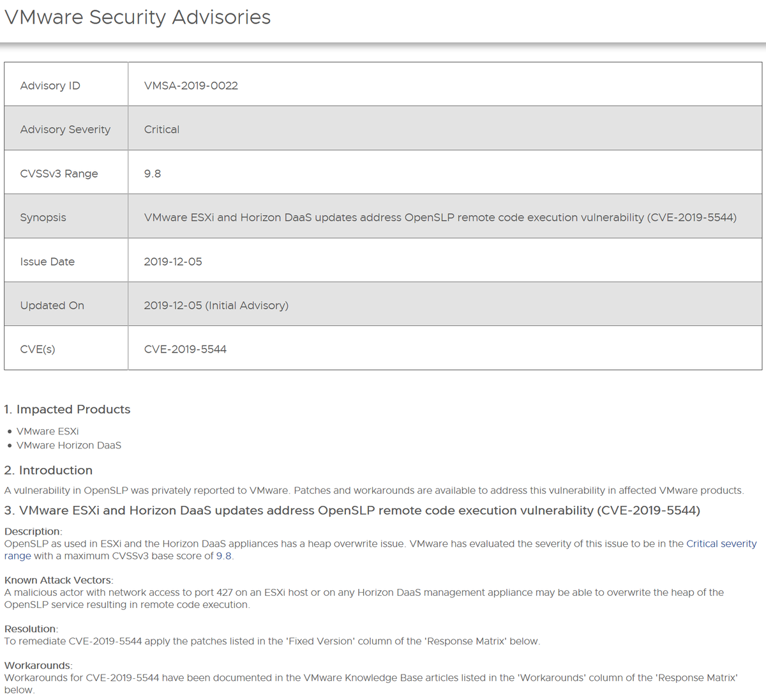Click the '1. Impacted Products' heading
The height and width of the screenshot is (700, 766).
[x=67, y=409]
